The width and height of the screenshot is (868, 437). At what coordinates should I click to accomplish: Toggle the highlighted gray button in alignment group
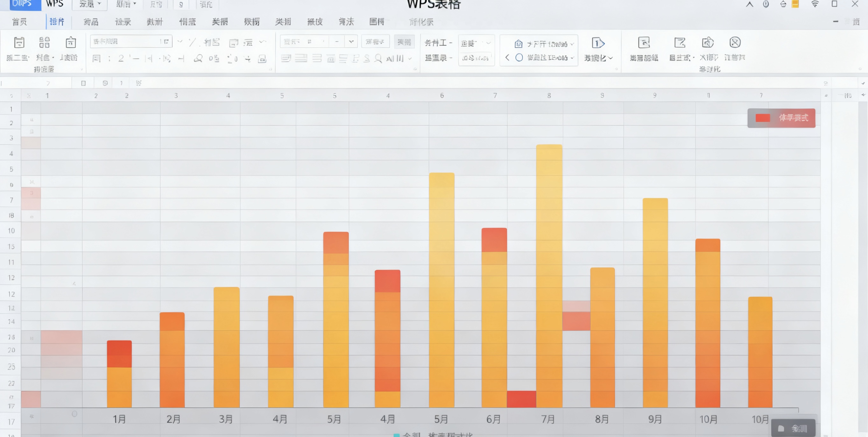pos(404,42)
